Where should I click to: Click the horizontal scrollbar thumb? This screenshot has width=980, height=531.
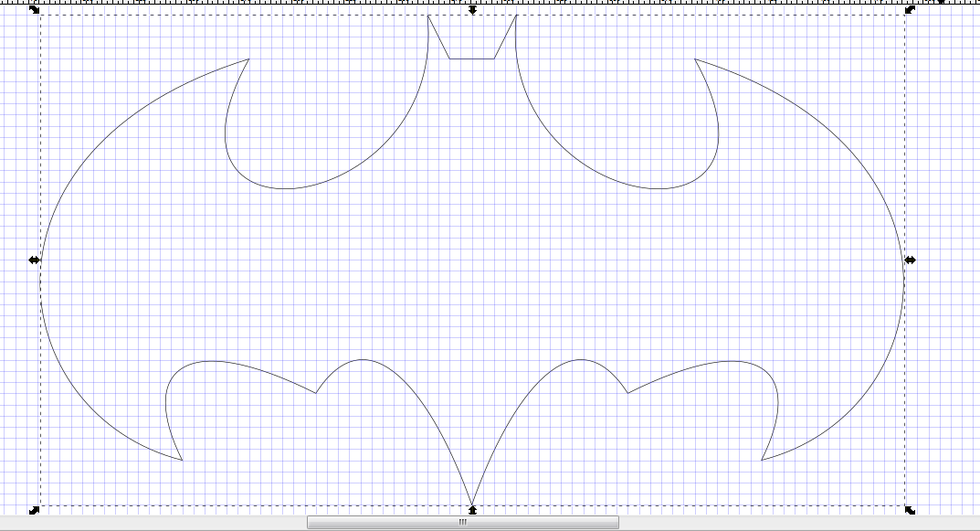463,522
